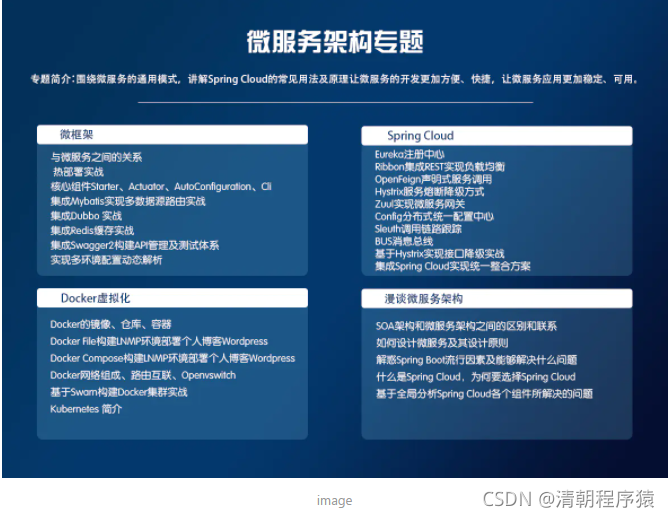
Task: Click 热部署实战 line
Action: [x=78, y=172]
